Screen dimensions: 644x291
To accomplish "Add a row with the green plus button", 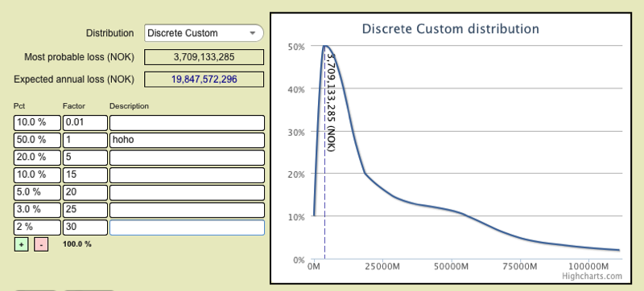I will [22, 244].
